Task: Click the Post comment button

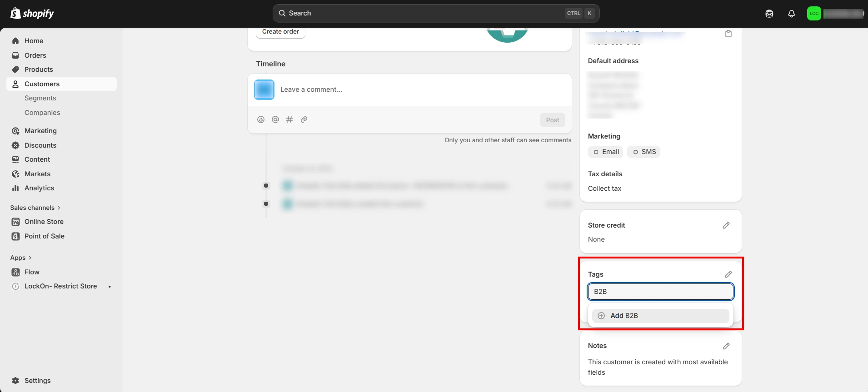Action: pos(553,120)
